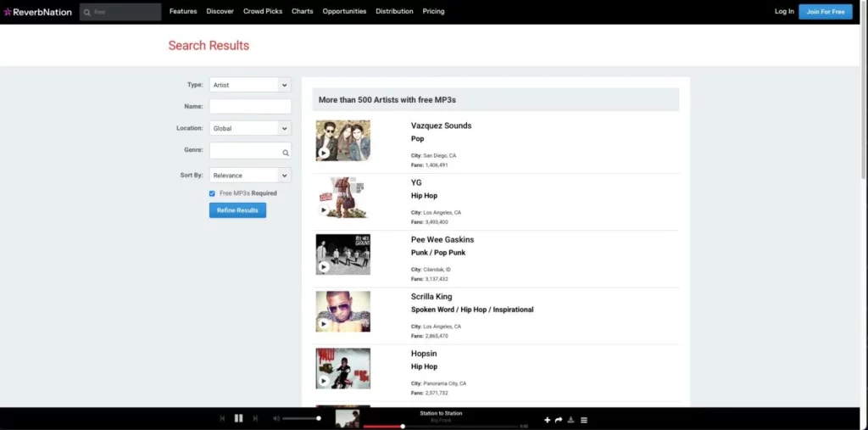Click 'Station to Station' track title
This screenshot has width=868, height=430.
click(x=441, y=413)
